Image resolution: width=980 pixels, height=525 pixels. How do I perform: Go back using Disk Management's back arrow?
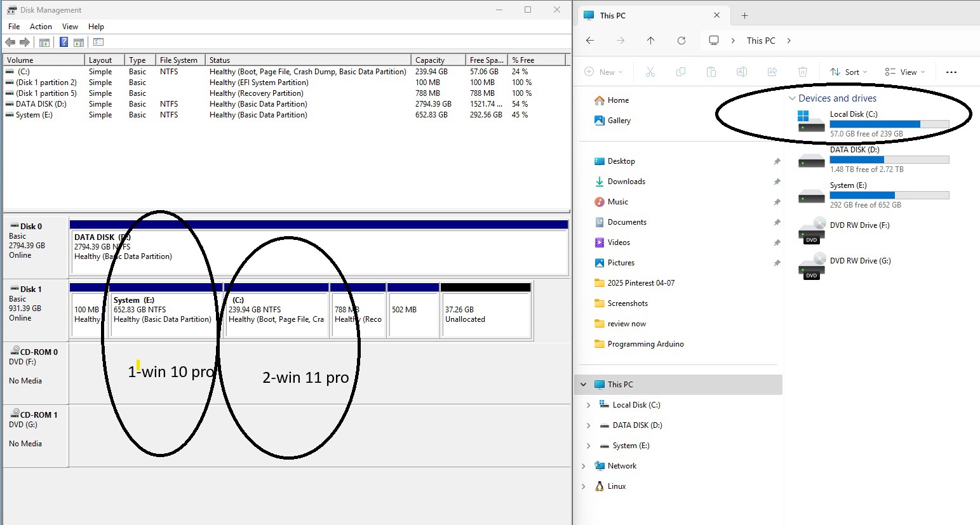[10, 42]
